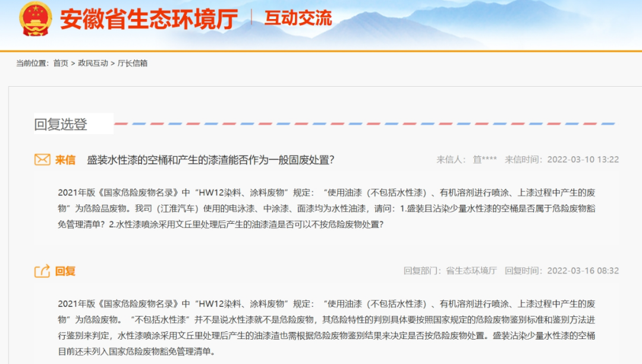Open 政民互动 breadcrumb link
Screen dimensions: 642x364
coord(93,63)
